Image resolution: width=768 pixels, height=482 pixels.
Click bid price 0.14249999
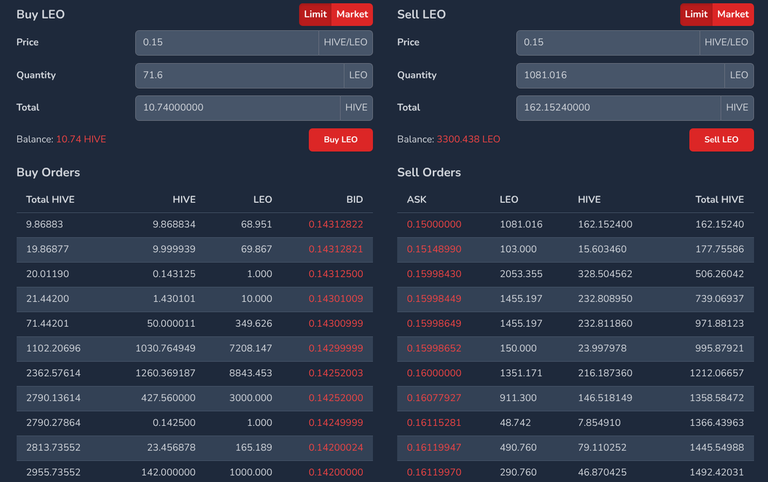point(336,423)
